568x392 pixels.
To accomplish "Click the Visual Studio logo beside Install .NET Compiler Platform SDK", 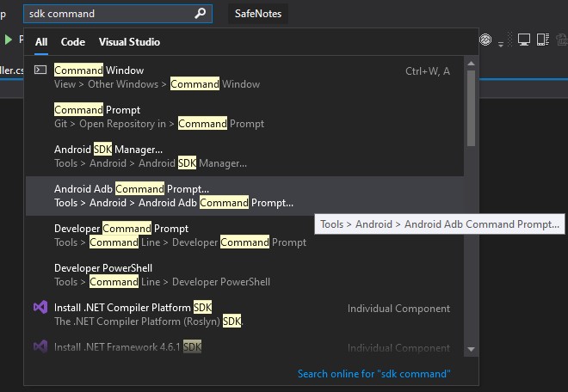I will pyautogui.click(x=40, y=307).
